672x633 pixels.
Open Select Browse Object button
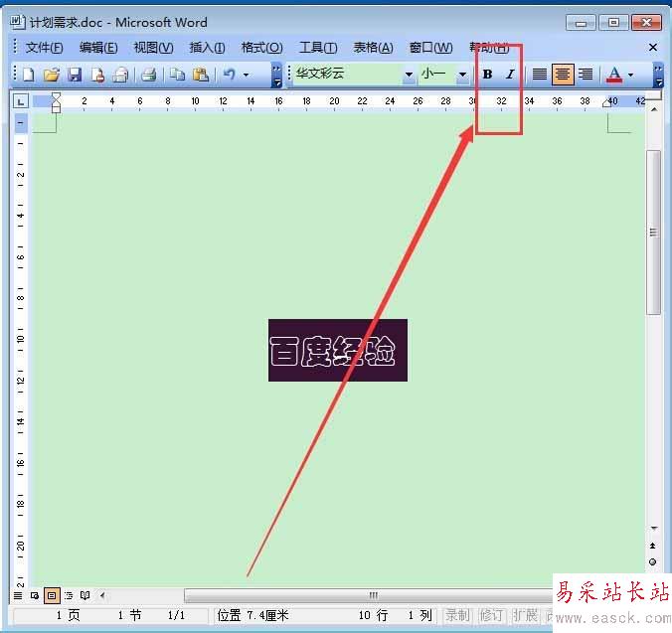pyautogui.click(x=653, y=561)
